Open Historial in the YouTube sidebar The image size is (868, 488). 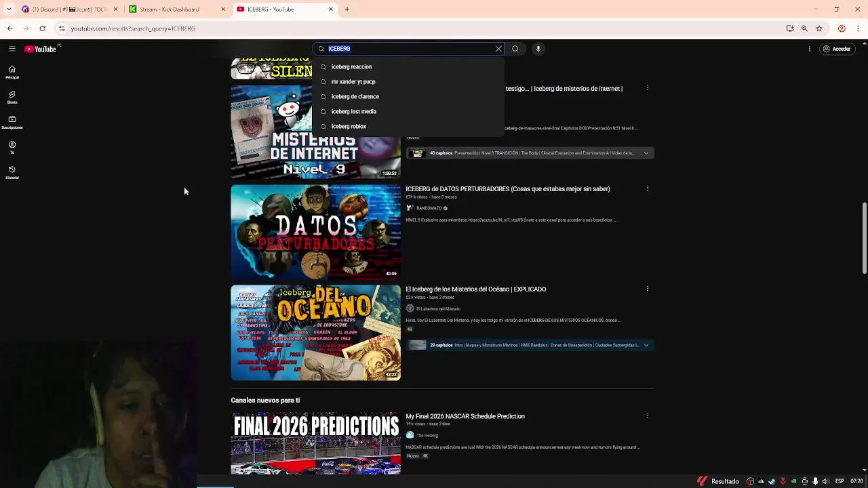click(12, 173)
